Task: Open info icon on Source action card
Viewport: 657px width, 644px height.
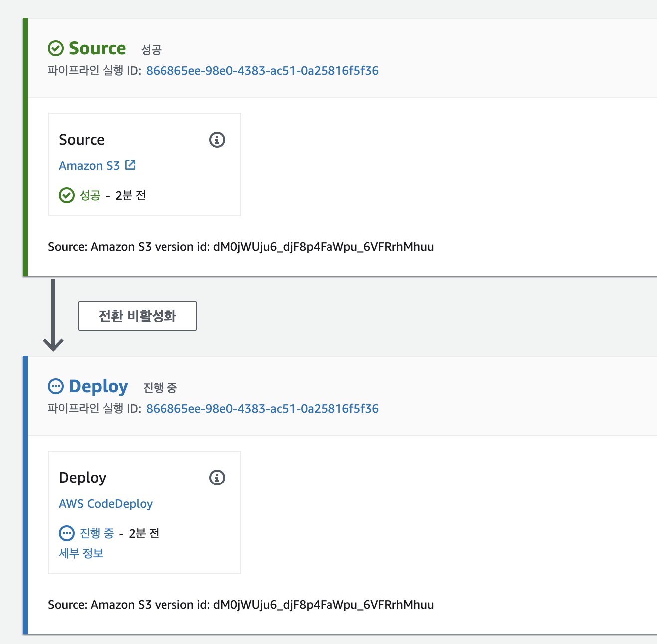Action: click(217, 140)
